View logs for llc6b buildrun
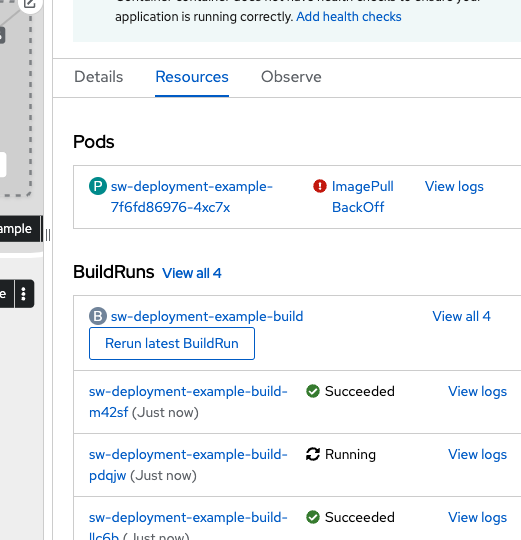This screenshot has height=540, width=521. coord(478,517)
